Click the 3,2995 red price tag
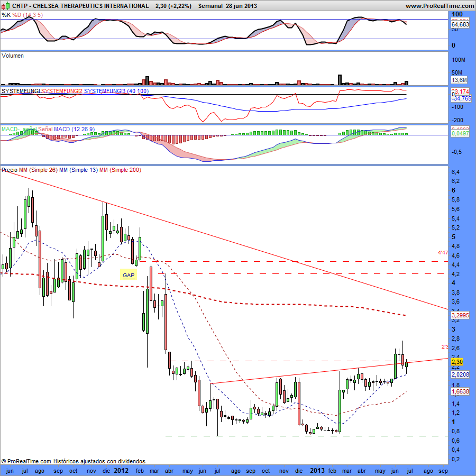 pyautogui.click(x=460, y=315)
